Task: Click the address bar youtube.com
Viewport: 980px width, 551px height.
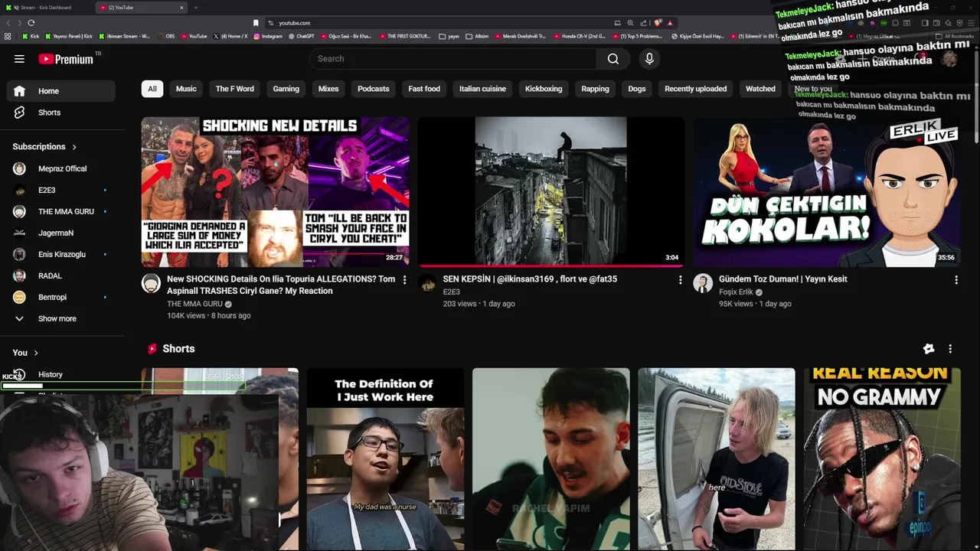Action: [294, 23]
